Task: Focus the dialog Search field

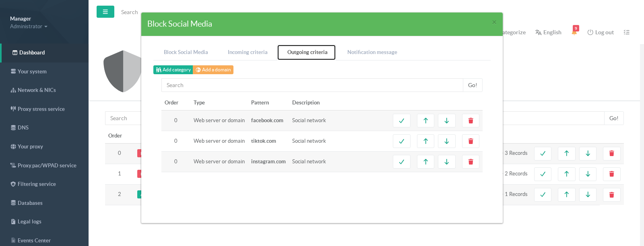Action: (x=312, y=85)
